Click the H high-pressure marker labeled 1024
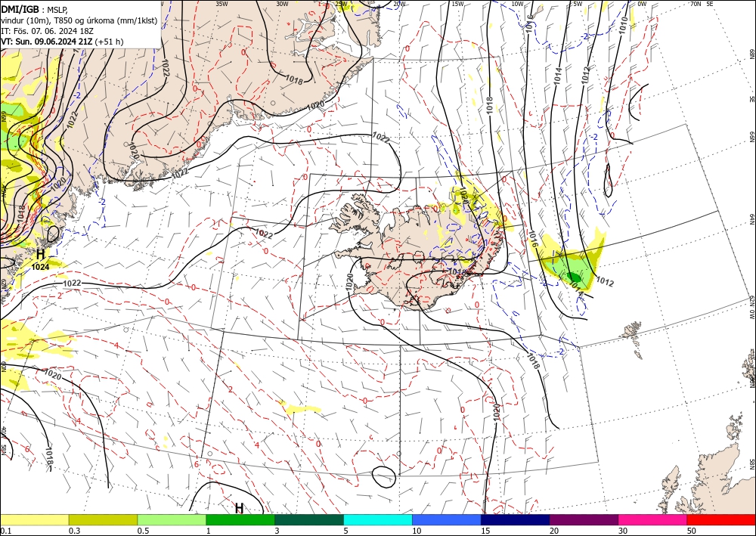This screenshot has width=756, height=536. click(x=41, y=254)
